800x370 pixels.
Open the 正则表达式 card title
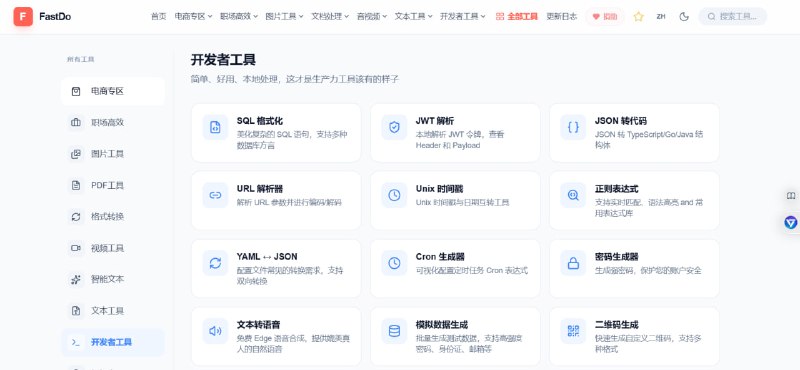pos(616,189)
